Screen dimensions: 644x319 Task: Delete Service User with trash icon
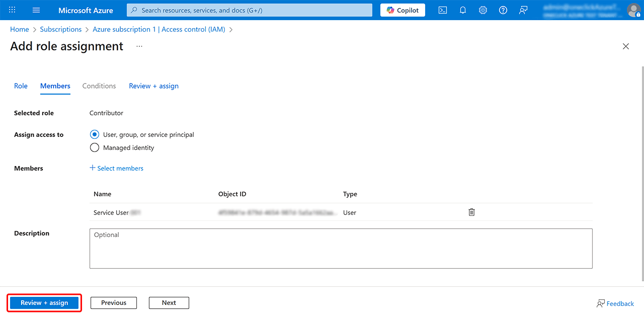(471, 212)
